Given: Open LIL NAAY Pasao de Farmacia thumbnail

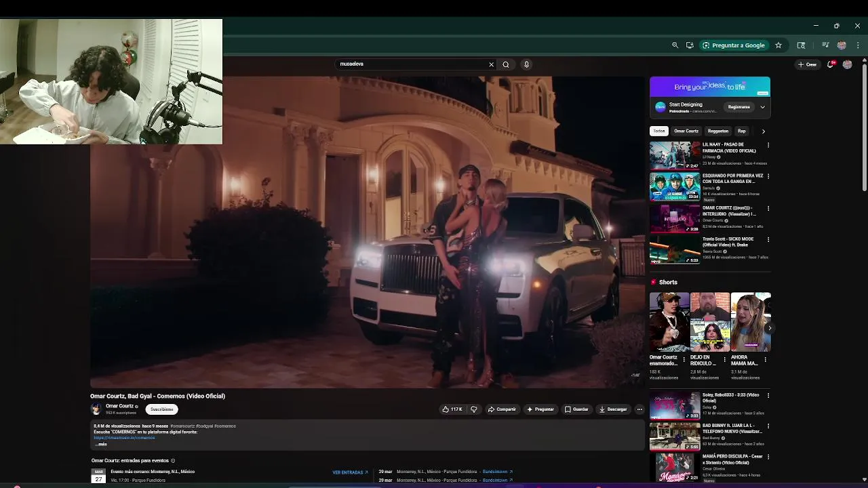Looking at the screenshot, I should click(x=675, y=155).
